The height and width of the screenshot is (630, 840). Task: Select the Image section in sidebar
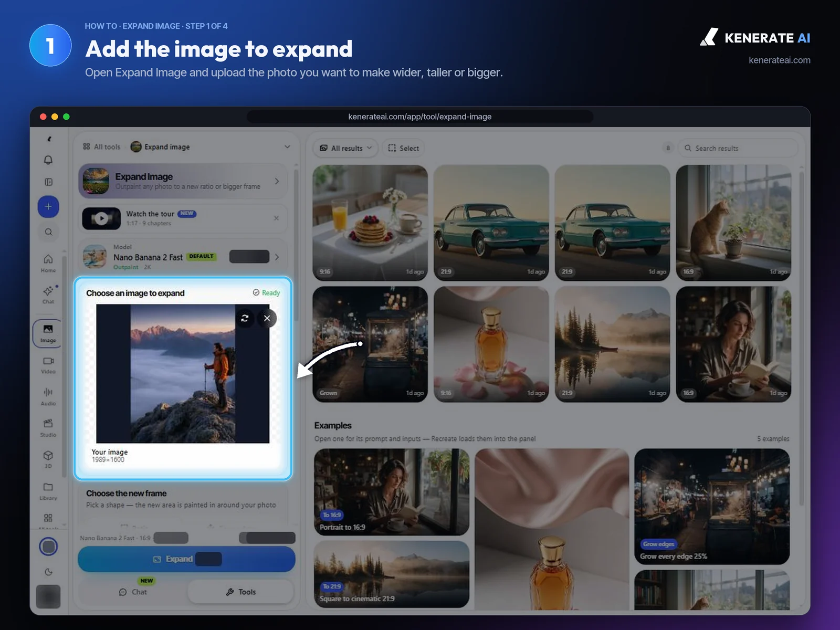click(48, 333)
